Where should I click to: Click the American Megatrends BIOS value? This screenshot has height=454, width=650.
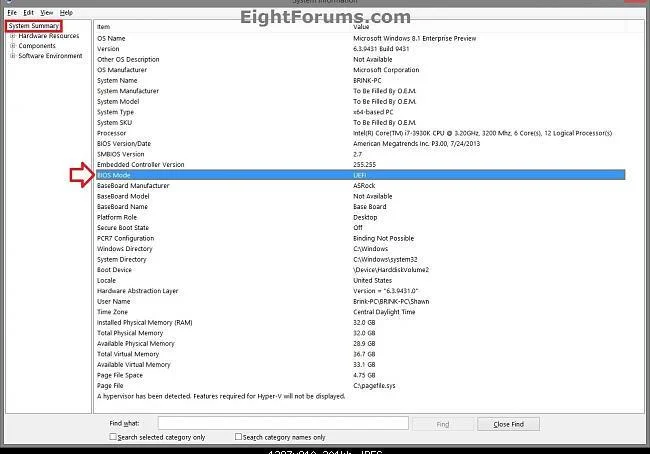tap(416, 143)
